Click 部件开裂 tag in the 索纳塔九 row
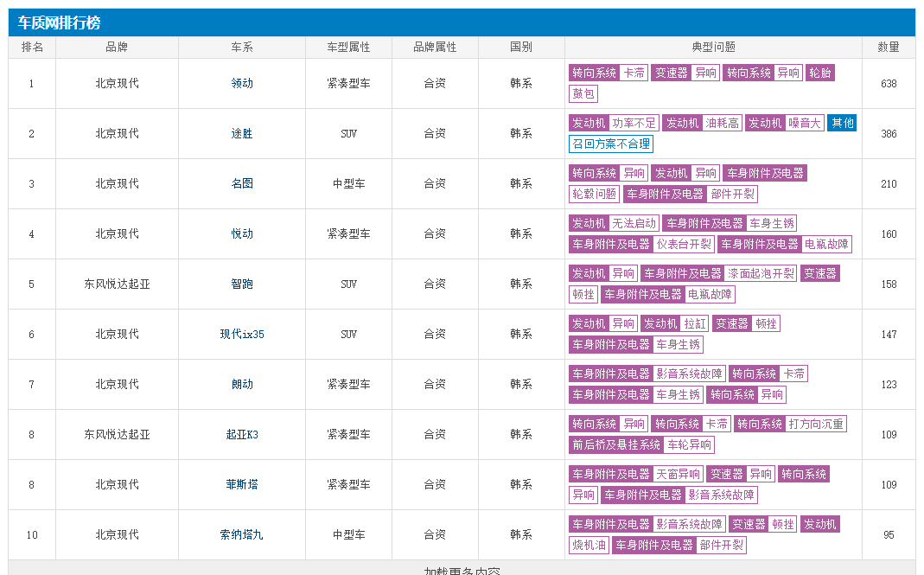Image resolution: width=924 pixels, height=575 pixels. pyautogui.click(x=721, y=545)
